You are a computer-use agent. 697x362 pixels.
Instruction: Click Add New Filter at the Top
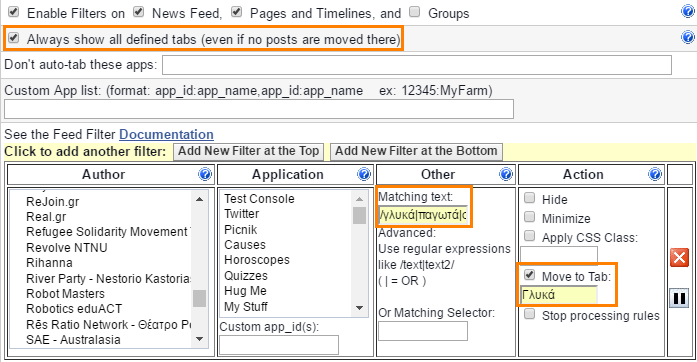pos(248,151)
